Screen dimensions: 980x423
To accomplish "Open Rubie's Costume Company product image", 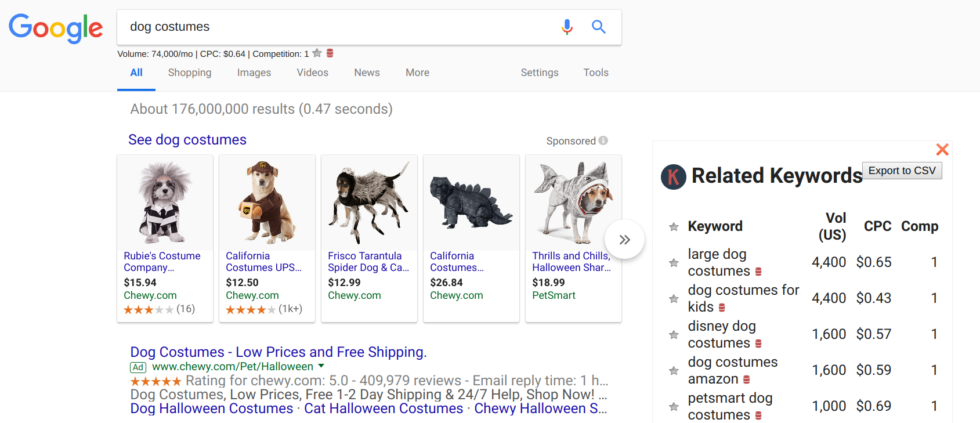I will pos(165,203).
